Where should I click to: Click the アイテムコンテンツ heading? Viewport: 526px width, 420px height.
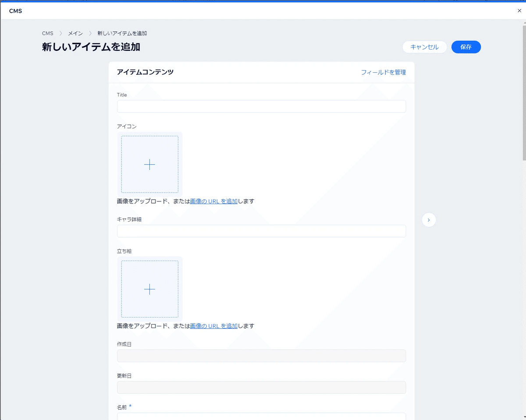click(x=145, y=72)
